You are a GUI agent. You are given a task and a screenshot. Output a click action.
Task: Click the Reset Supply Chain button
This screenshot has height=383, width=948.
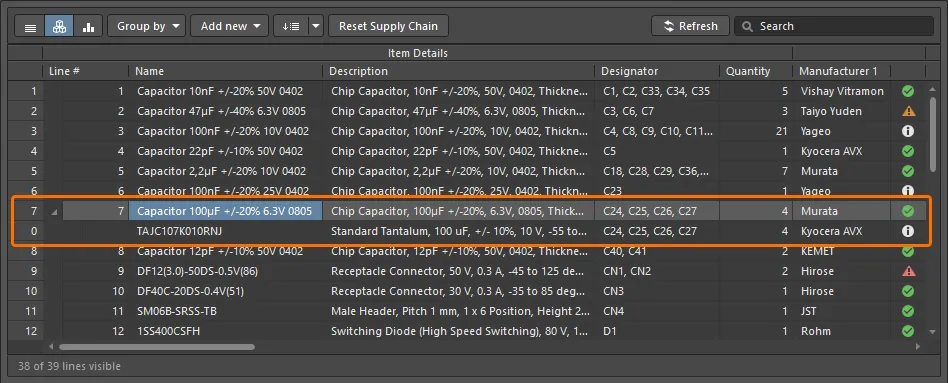(388, 27)
